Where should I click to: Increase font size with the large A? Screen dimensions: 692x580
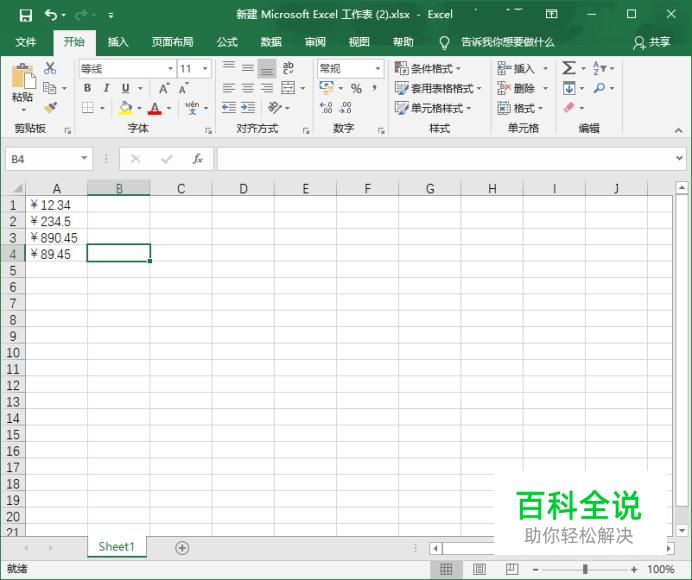(x=164, y=88)
